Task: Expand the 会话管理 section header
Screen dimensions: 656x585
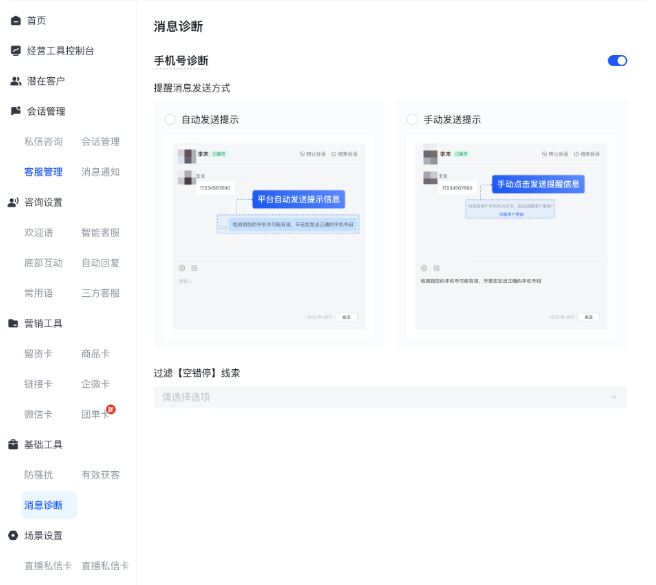Action: 46,111
